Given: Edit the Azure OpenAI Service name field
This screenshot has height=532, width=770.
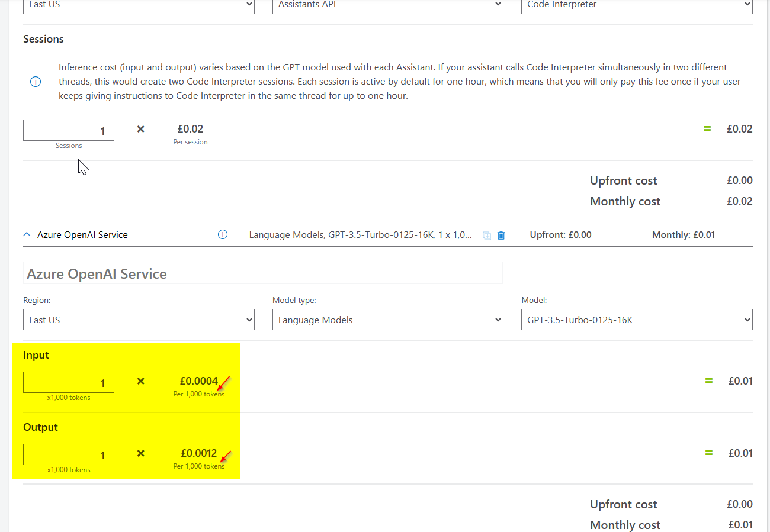Looking at the screenshot, I should [x=262, y=273].
